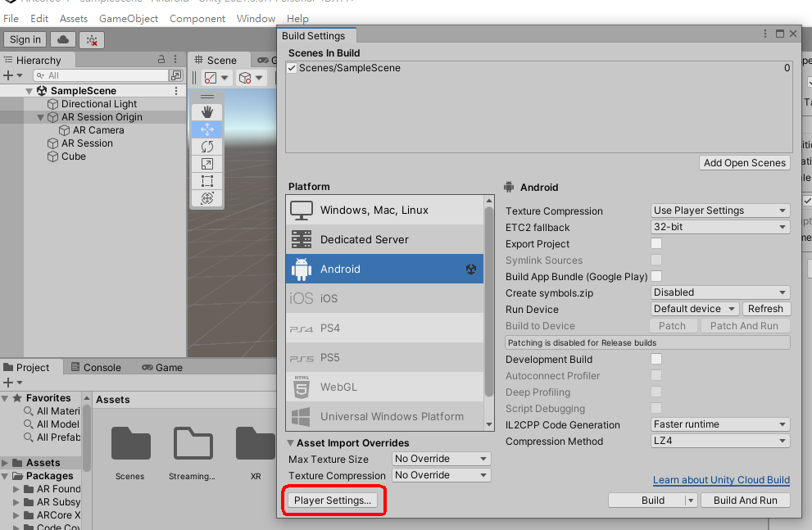Select Universal Windows Platform
Image resolution: width=812 pixels, height=530 pixels.
tap(385, 416)
